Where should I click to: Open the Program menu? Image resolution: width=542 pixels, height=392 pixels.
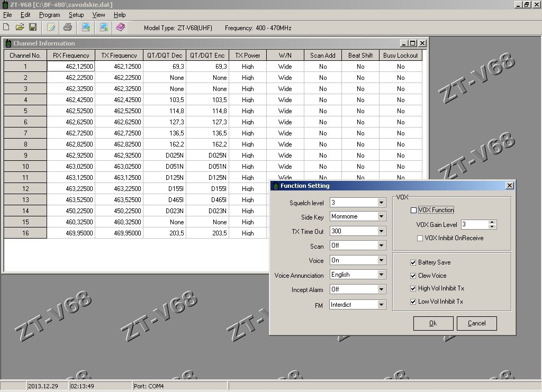49,15
